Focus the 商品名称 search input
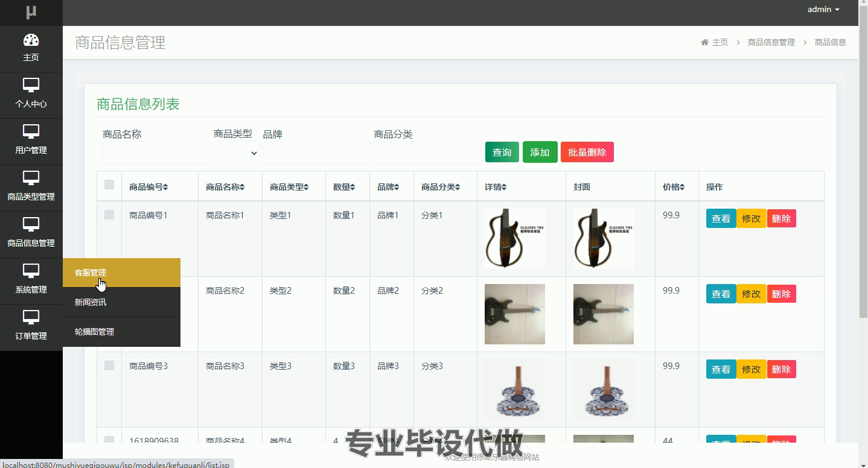This screenshot has height=468, width=868. (157, 153)
